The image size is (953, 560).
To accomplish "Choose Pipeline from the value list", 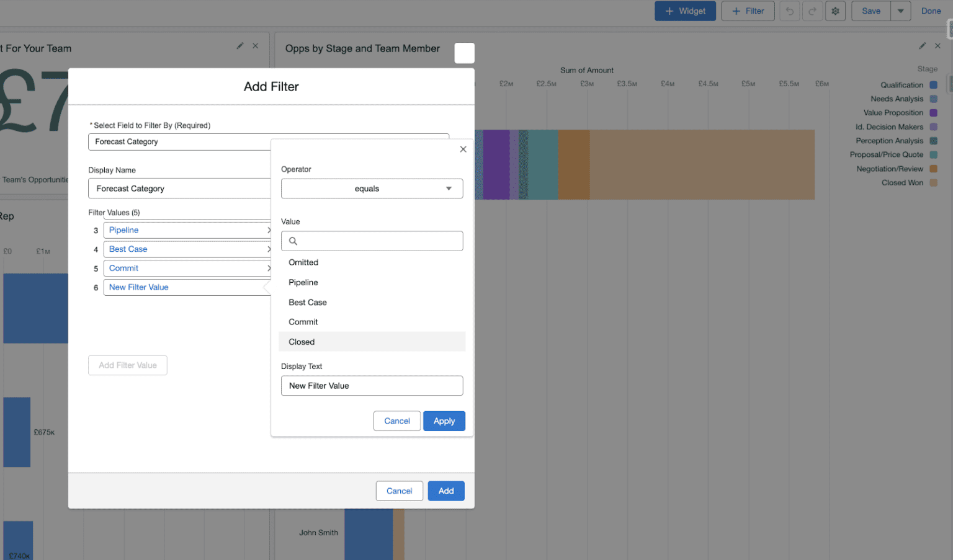I will coord(372,282).
